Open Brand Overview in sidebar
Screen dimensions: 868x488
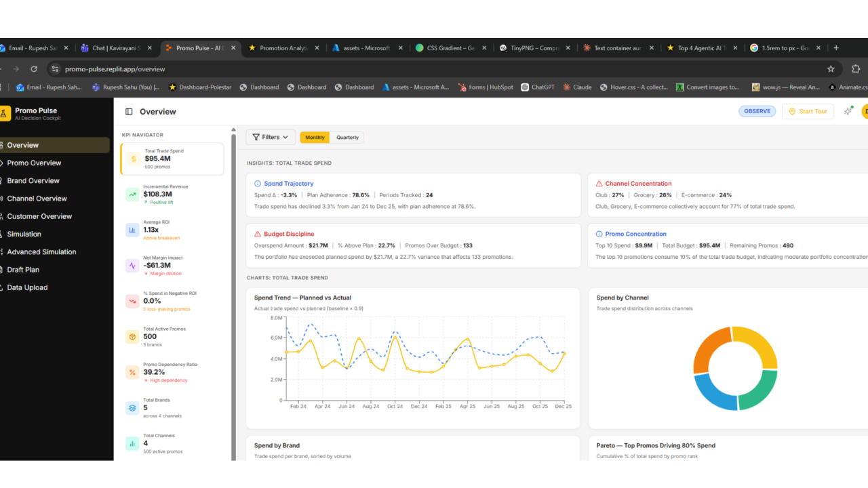point(33,181)
